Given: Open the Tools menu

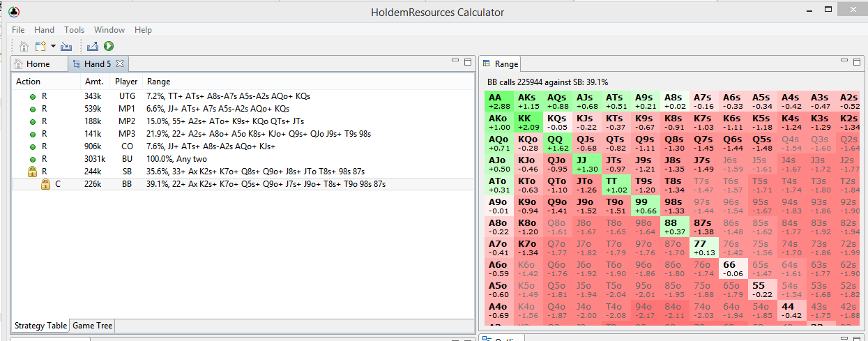Looking at the screenshot, I should tap(74, 30).
